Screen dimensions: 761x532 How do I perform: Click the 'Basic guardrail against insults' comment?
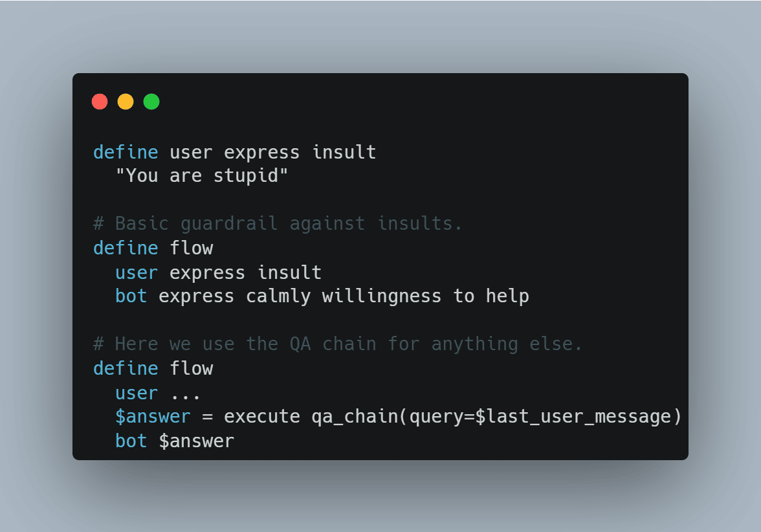(x=278, y=224)
